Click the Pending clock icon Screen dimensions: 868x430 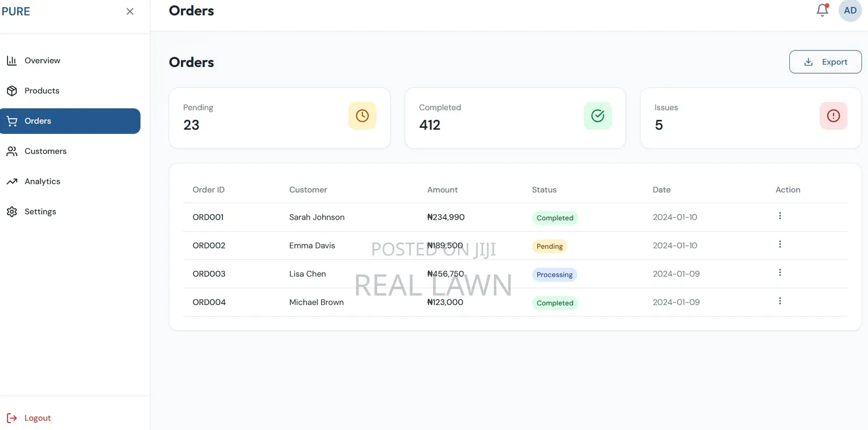click(x=362, y=115)
